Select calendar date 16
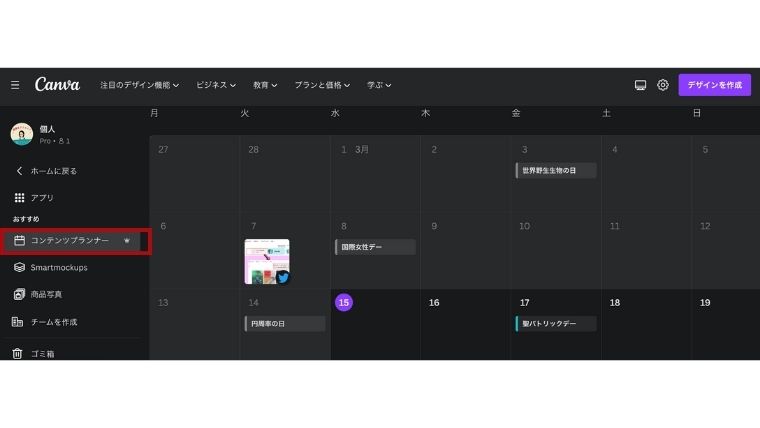760x428 pixels. [x=434, y=302]
